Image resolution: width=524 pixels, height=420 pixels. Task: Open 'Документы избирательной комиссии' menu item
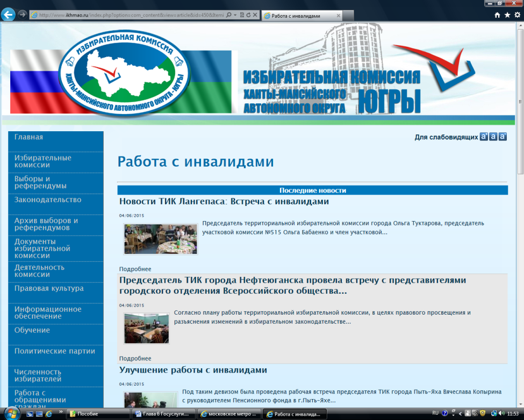tap(56, 248)
